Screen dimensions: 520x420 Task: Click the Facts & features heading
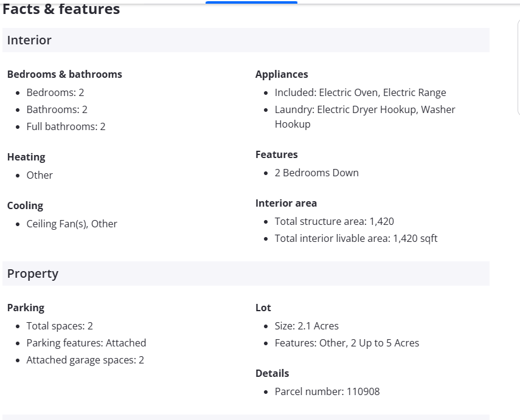61,10
